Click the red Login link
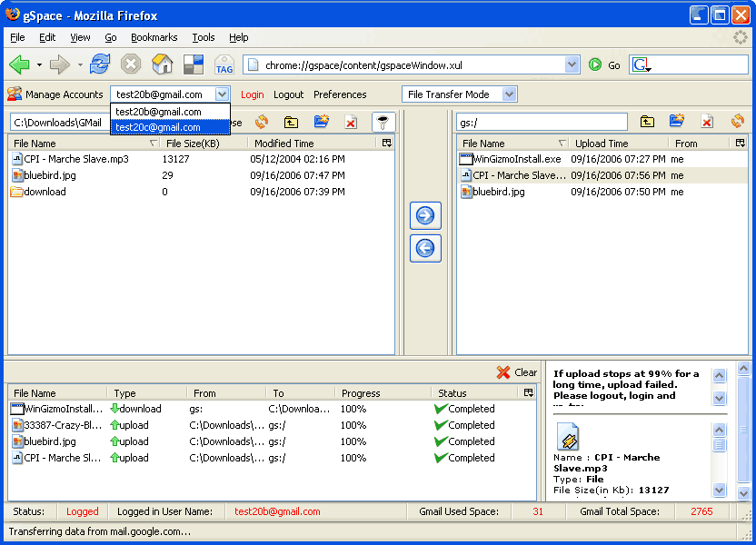 point(253,94)
